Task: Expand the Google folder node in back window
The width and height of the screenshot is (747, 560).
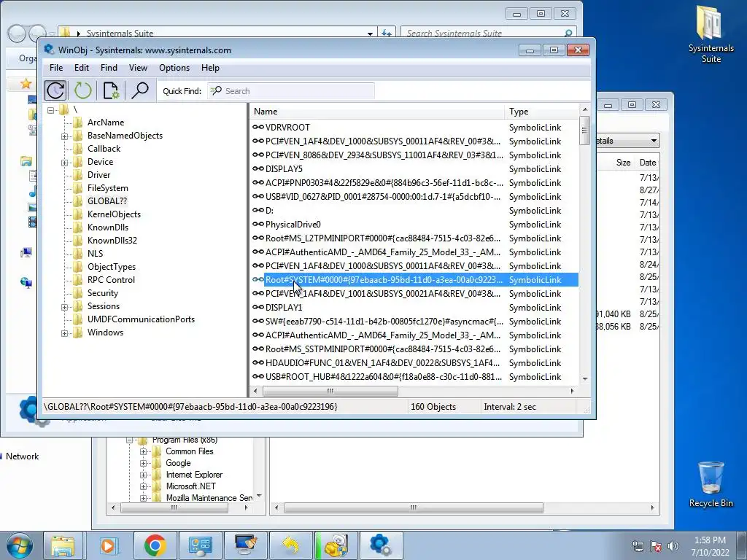Action: pyautogui.click(x=143, y=463)
